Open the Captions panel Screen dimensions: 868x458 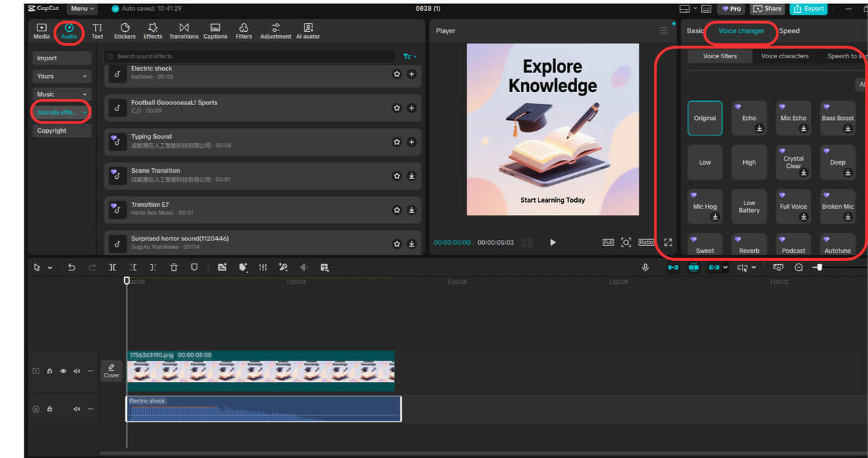coord(215,30)
